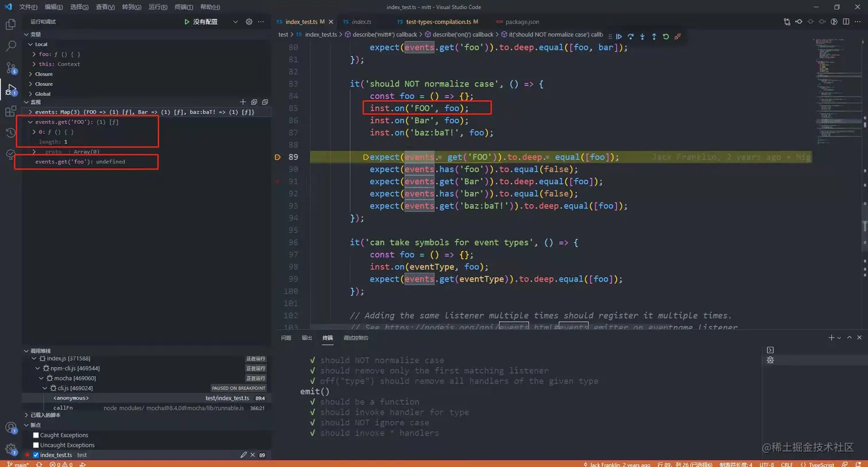Screen dimensions: 868x467
Task: Step out in the debug toolbar
Action: [x=654, y=36]
